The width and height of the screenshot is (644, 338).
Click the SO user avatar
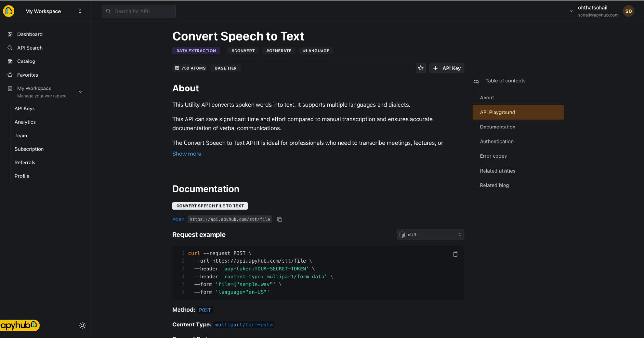pyautogui.click(x=629, y=11)
